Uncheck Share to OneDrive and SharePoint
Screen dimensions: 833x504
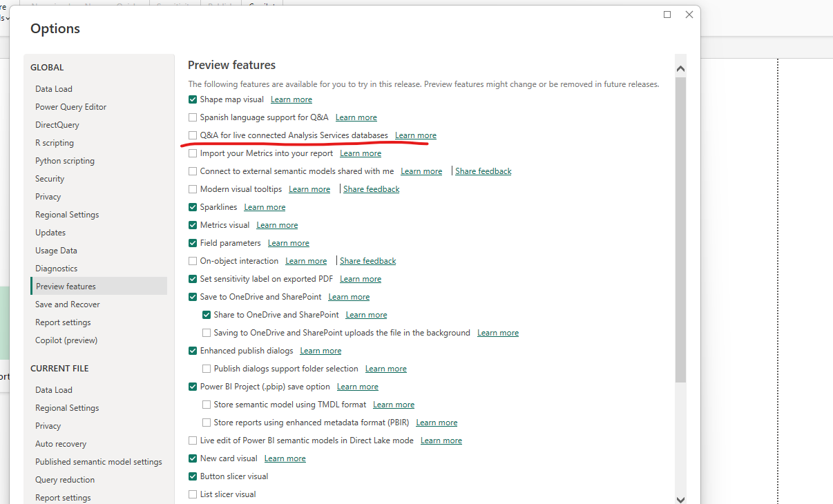point(207,315)
